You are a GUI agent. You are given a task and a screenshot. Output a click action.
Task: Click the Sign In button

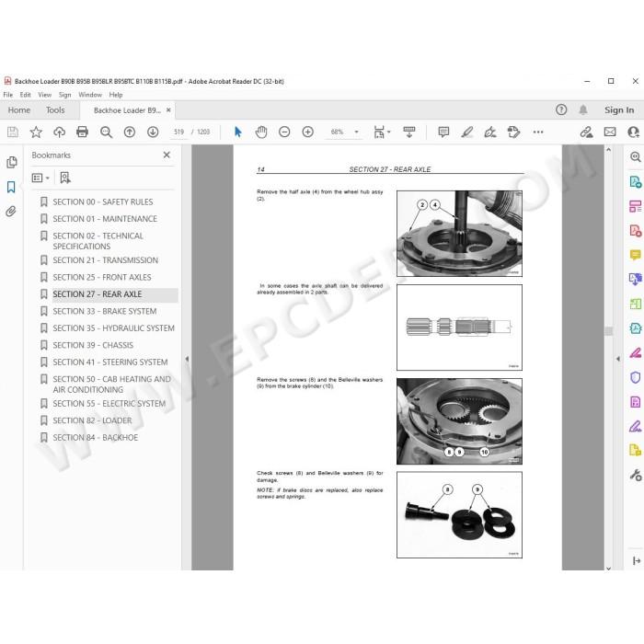pyautogui.click(x=619, y=110)
